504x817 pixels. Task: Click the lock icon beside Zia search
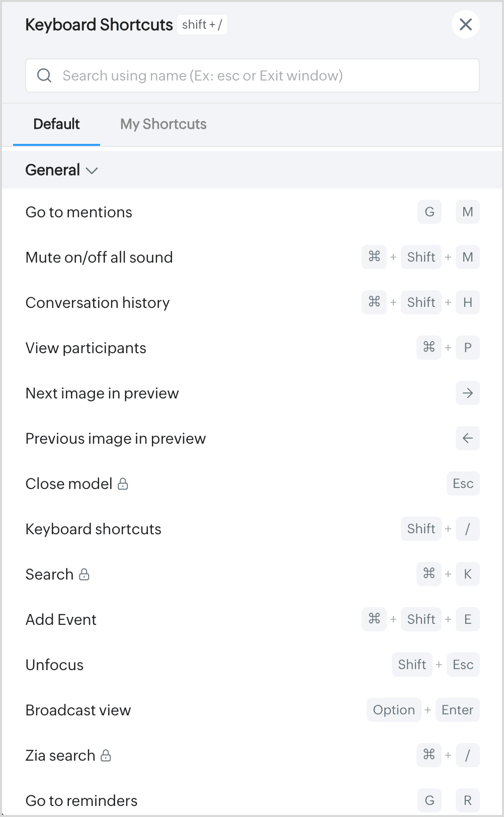tap(106, 756)
